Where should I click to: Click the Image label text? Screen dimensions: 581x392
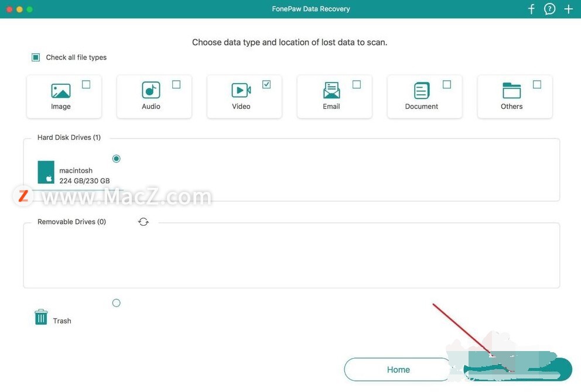(61, 106)
